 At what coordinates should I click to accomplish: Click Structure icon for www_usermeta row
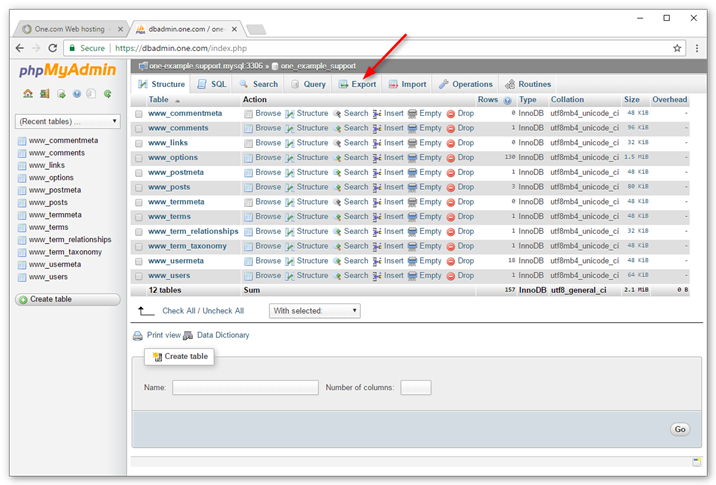point(290,261)
